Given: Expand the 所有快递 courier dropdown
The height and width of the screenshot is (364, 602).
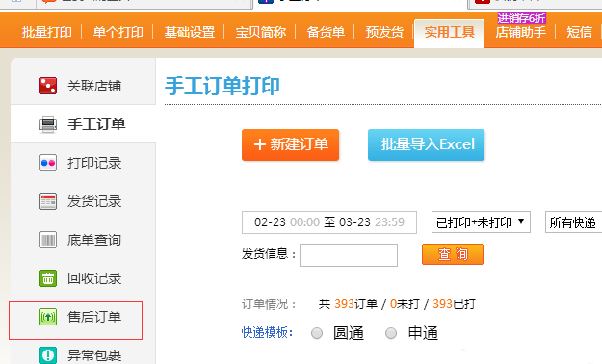Looking at the screenshot, I should pos(574,222).
